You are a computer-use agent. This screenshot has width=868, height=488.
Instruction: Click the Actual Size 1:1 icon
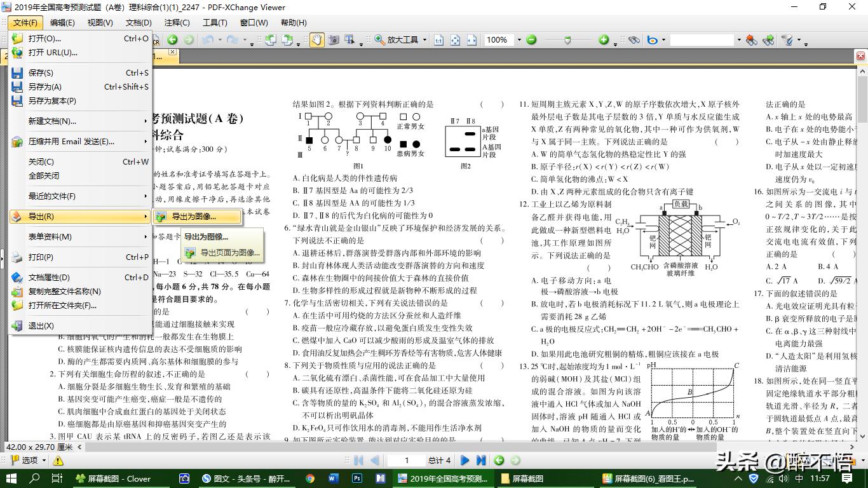pyautogui.click(x=438, y=40)
